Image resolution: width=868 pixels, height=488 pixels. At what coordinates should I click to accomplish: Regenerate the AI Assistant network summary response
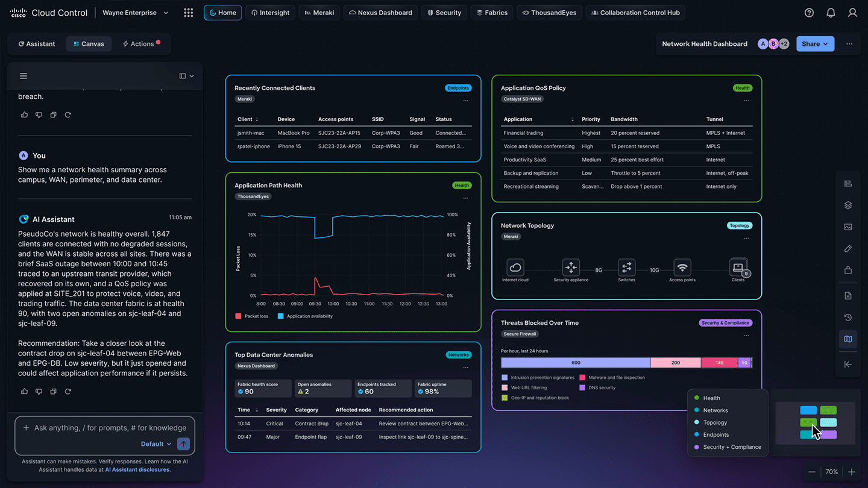[68, 392]
